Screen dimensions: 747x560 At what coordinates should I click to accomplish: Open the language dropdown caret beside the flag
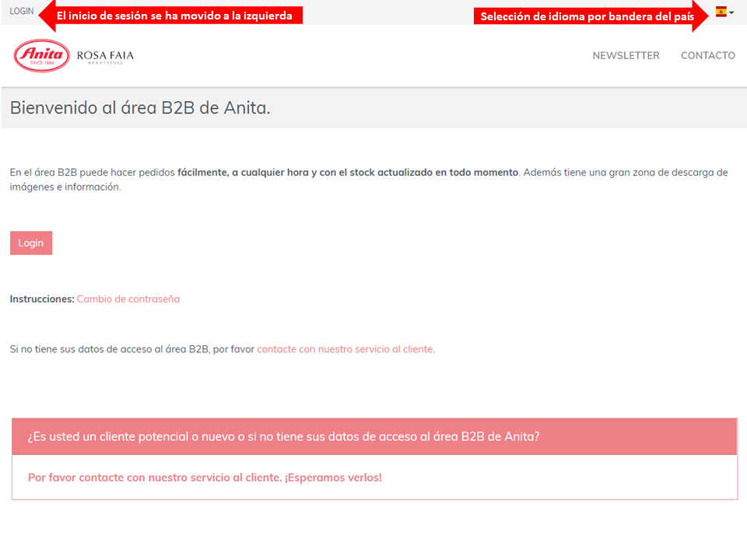tap(731, 12)
